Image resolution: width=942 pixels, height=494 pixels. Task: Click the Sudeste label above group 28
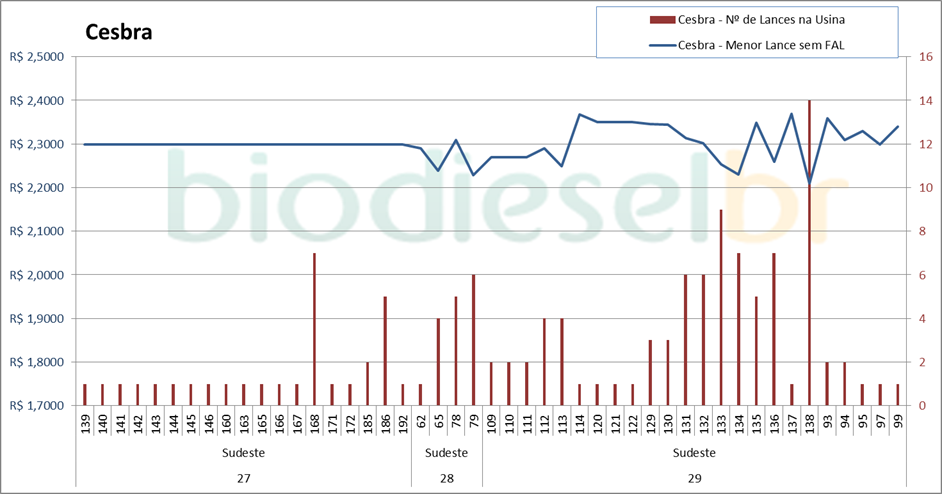click(446, 453)
